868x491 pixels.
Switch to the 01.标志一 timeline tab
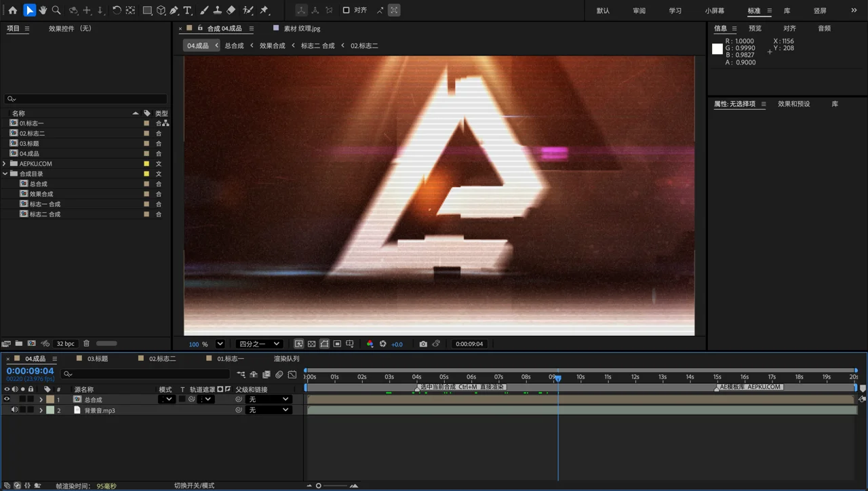(x=231, y=359)
